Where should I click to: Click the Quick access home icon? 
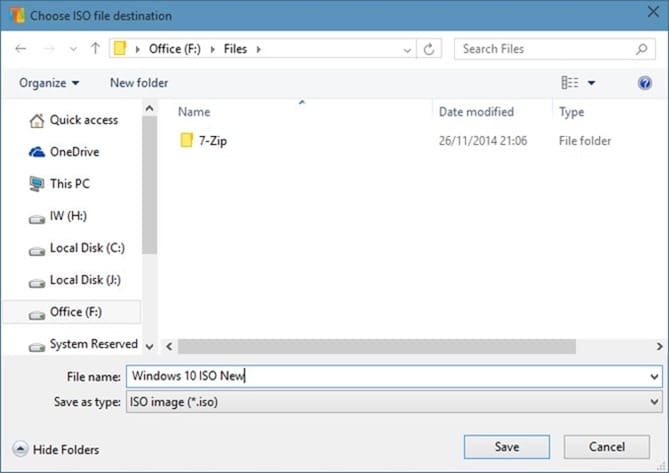click(x=37, y=121)
